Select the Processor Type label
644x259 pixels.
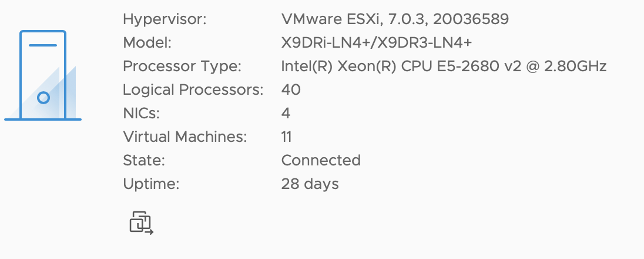tap(182, 66)
